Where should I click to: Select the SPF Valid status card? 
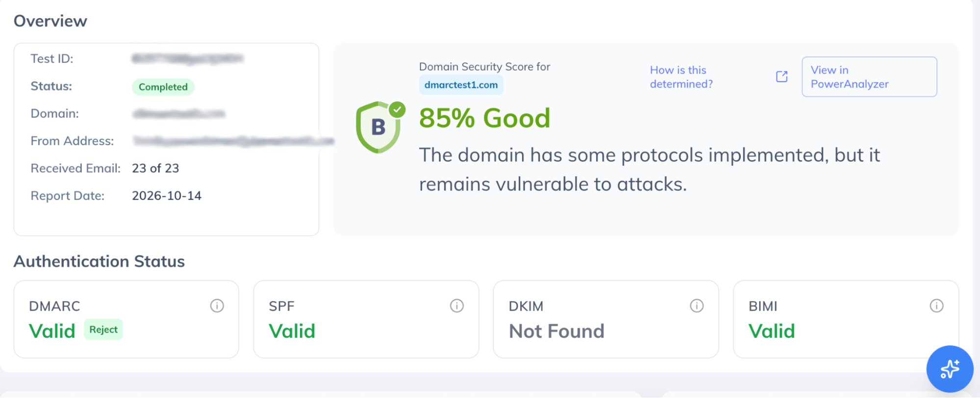366,319
